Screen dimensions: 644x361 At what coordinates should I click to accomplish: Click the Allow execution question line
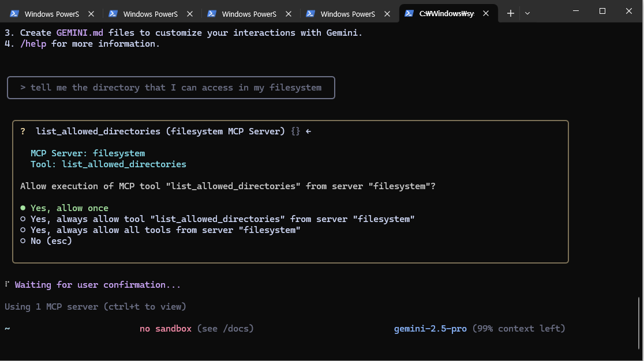228,186
